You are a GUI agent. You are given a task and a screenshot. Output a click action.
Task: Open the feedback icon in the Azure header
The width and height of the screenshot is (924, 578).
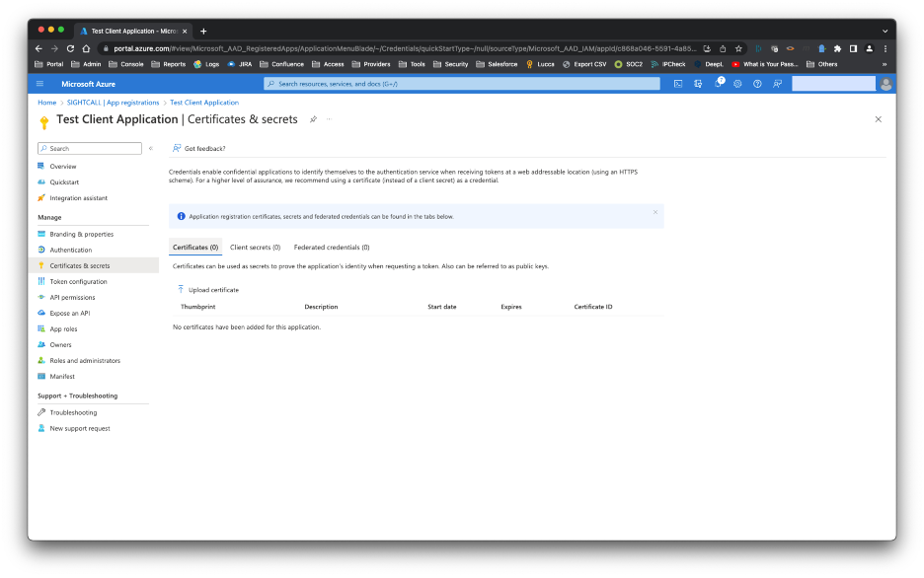[x=778, y=84]
